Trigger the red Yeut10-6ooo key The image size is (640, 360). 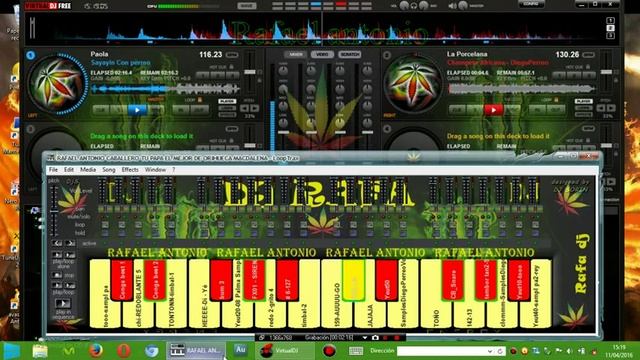[x=519, y=280]
